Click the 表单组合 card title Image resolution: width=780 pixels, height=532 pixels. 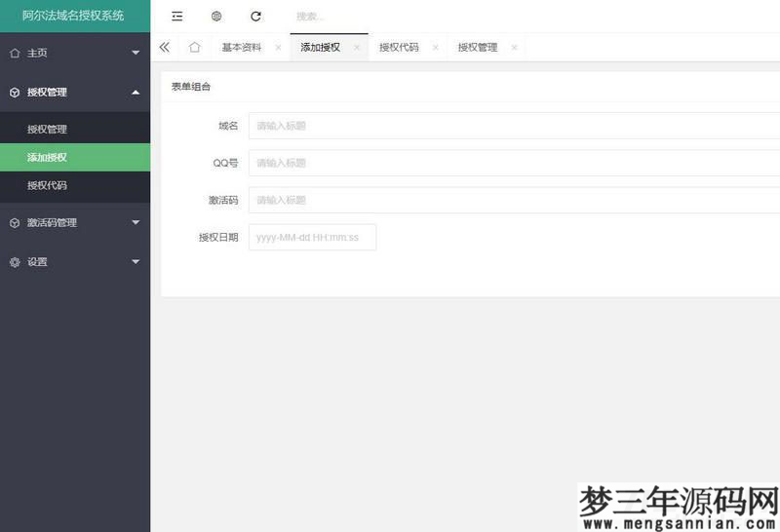click(191, 87)
